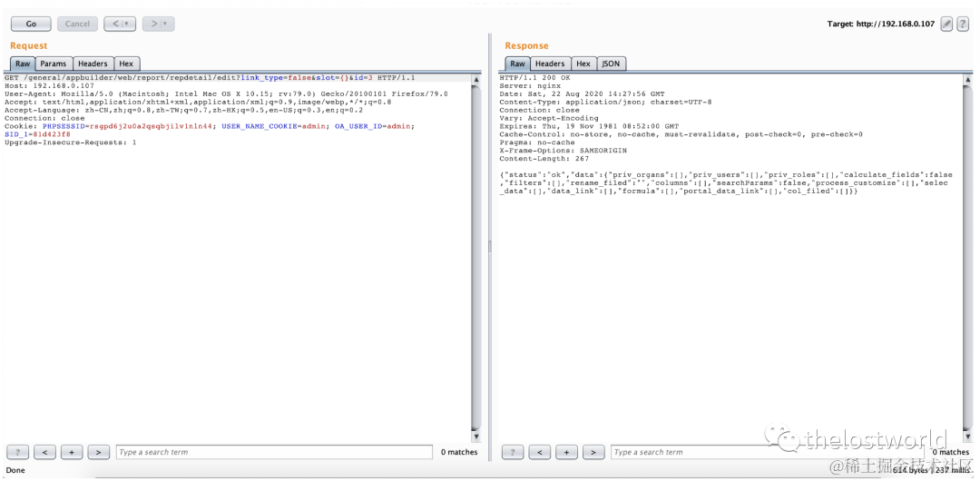Go to previous request in history
The image size is (980, 481).
coord(120,24)
